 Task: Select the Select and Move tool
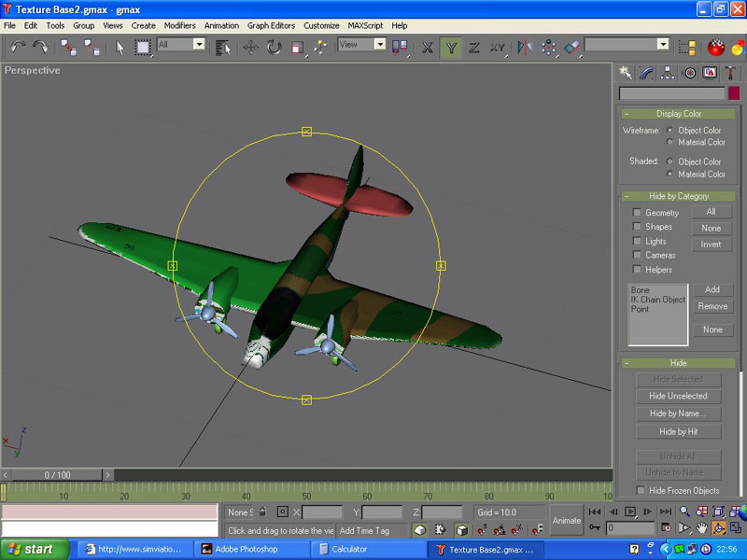click(251, 47)
